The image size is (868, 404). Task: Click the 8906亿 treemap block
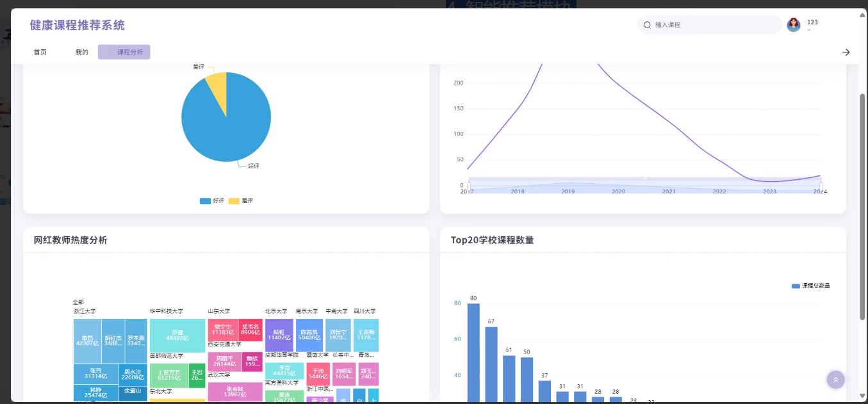[x=250, y=330]
